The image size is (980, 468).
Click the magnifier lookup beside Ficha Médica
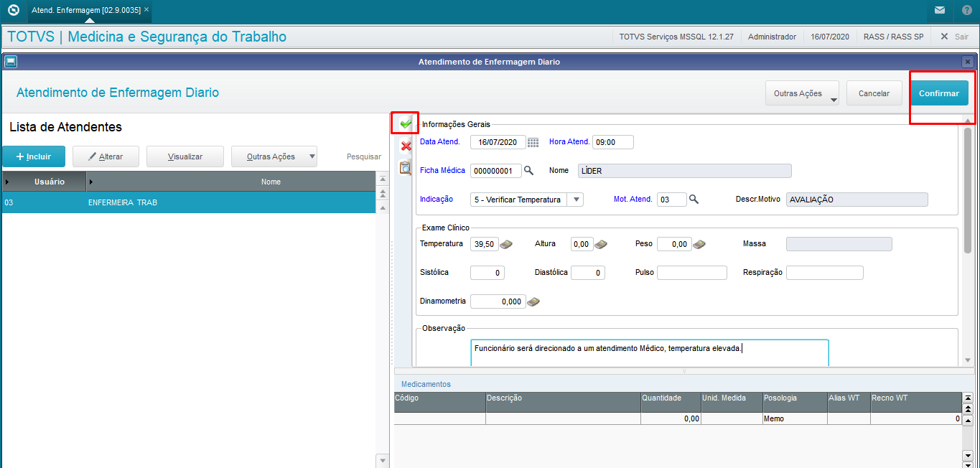point(528,171)
